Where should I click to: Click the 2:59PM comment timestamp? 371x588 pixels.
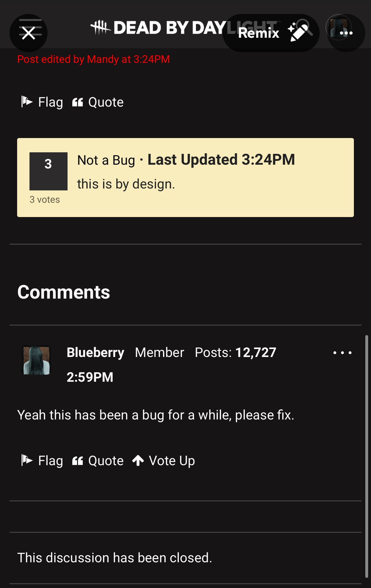(x=90, y=377)
